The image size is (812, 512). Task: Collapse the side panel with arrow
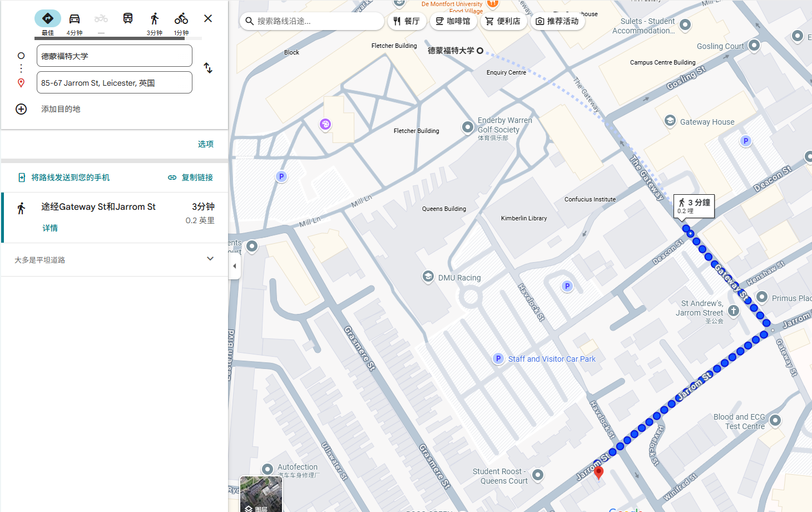(x=234, y=266)
